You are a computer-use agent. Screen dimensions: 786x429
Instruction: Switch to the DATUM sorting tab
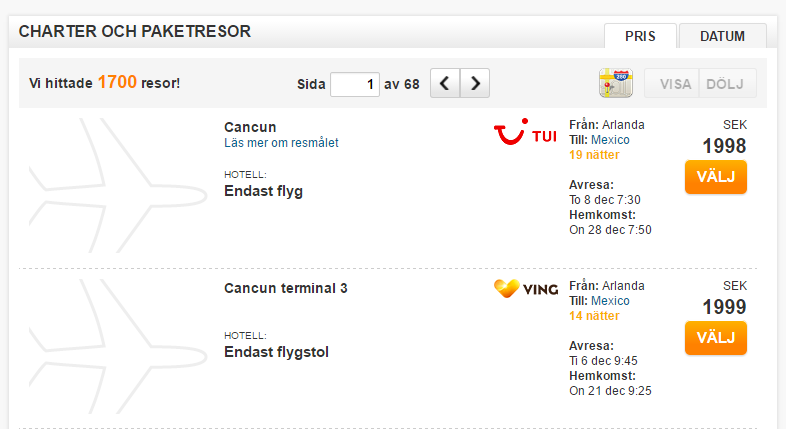(x=722, y=36)
